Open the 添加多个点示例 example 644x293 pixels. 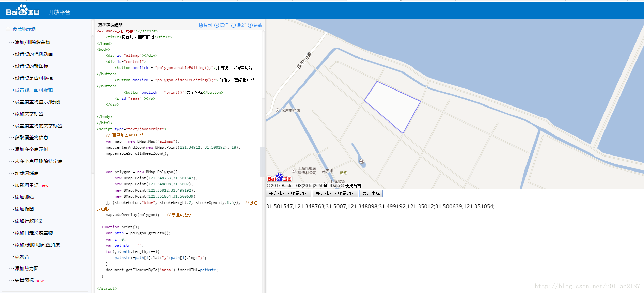32,149
